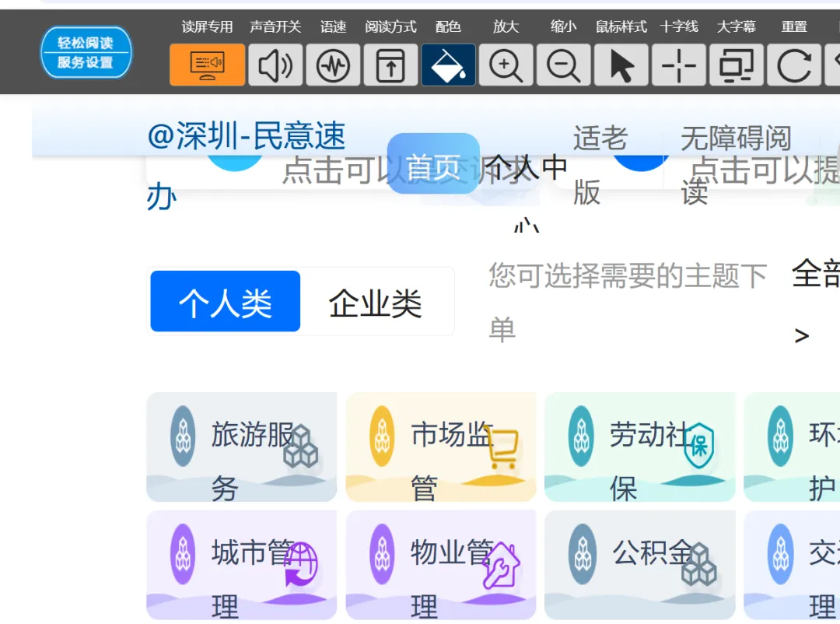Adjust speech speed with 语速 icon
The width and height of the screenshot is (840, 624).
click(333, 65)
